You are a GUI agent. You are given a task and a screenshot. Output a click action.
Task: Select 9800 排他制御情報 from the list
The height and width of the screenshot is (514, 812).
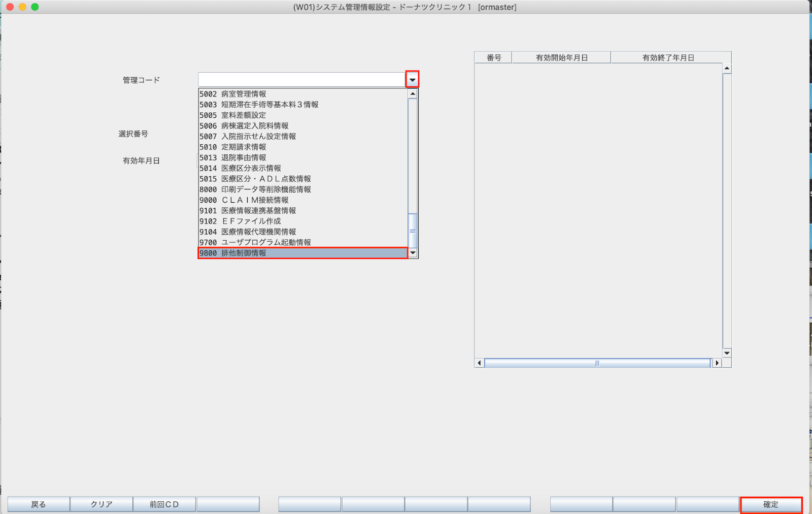(302, 253)
